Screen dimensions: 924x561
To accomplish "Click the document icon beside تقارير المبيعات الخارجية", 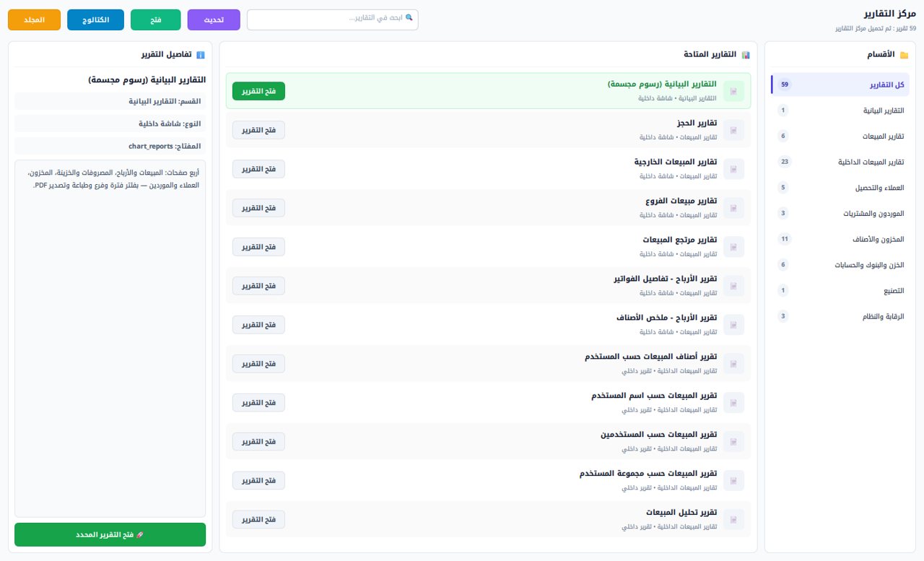I will point(733,169).
